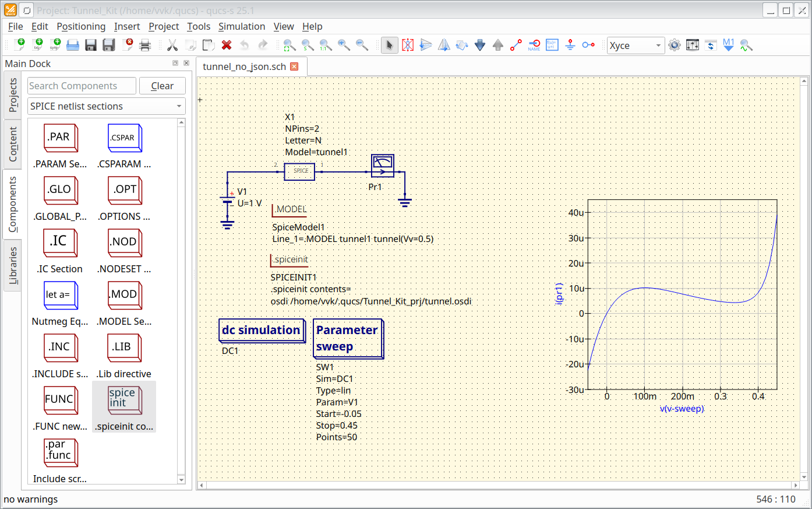Click the Zoom in magnifier icon
Screen dimensions: 812x509
344,45
